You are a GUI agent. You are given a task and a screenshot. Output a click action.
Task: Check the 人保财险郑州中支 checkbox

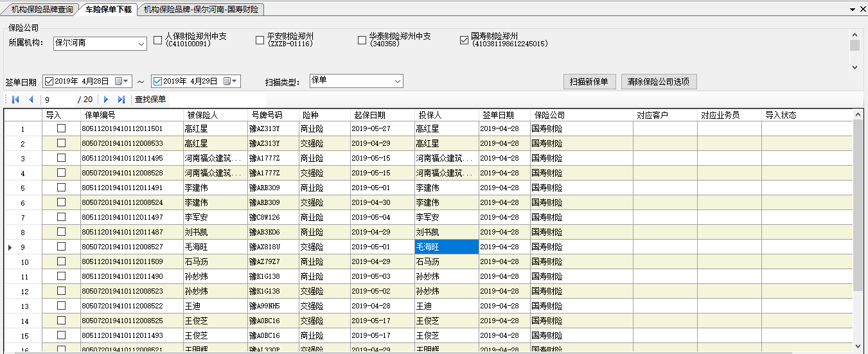click(x=158, y=40)
